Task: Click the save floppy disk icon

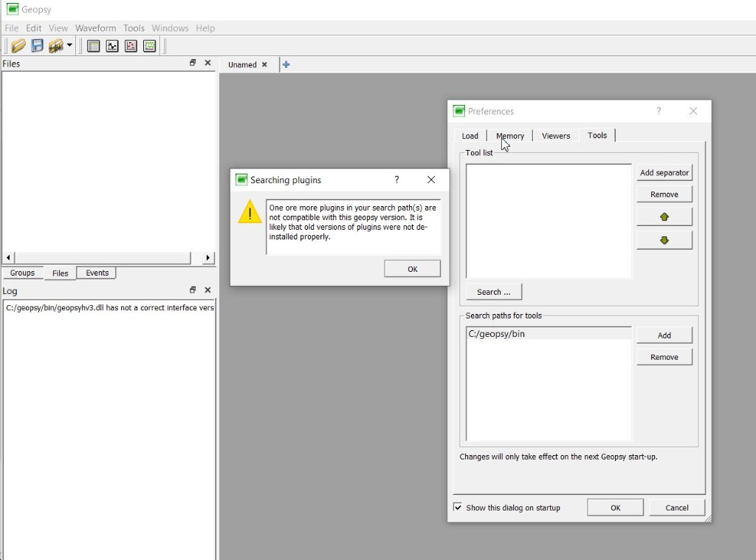Action: point(37,46)
